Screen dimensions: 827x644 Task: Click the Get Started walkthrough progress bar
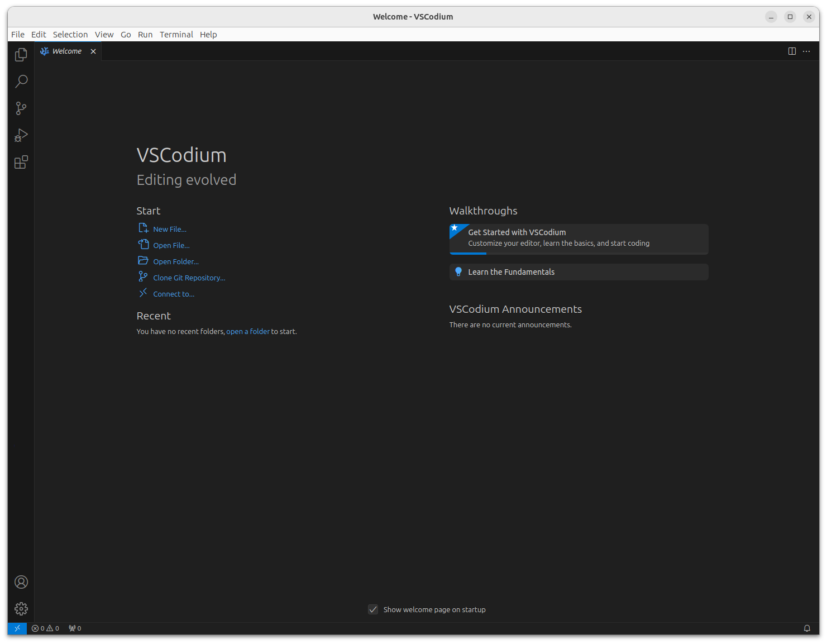pos(467,253)
